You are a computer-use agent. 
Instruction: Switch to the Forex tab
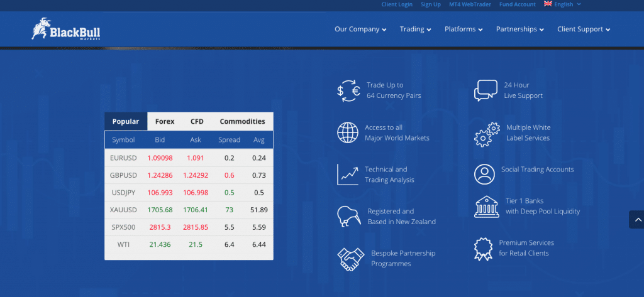[x=165, y=121]
